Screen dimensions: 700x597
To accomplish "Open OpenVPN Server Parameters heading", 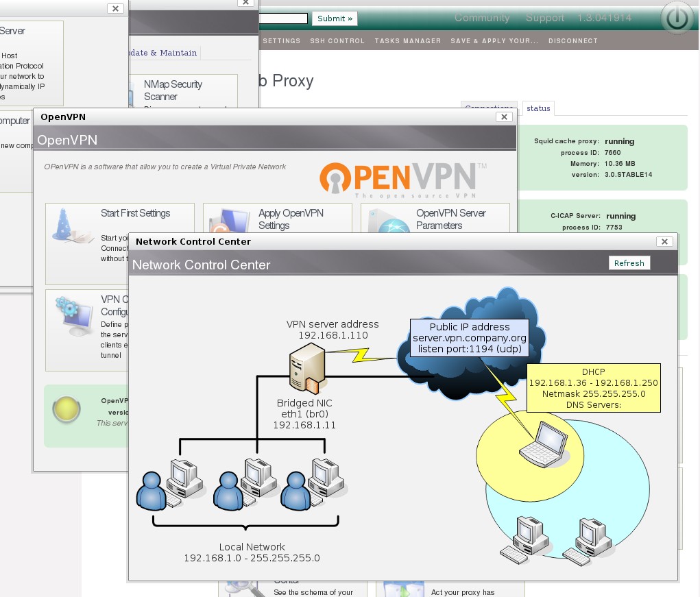I will click(450, 219).
